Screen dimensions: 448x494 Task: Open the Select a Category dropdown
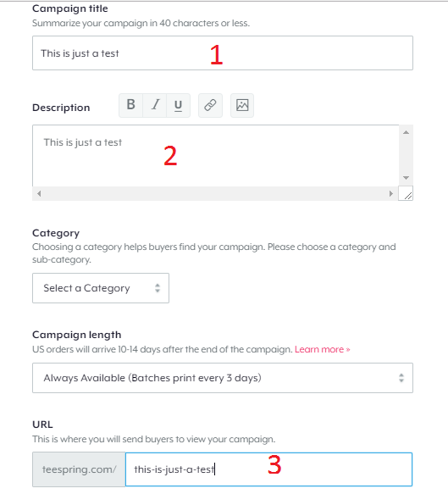pos(101,288)
